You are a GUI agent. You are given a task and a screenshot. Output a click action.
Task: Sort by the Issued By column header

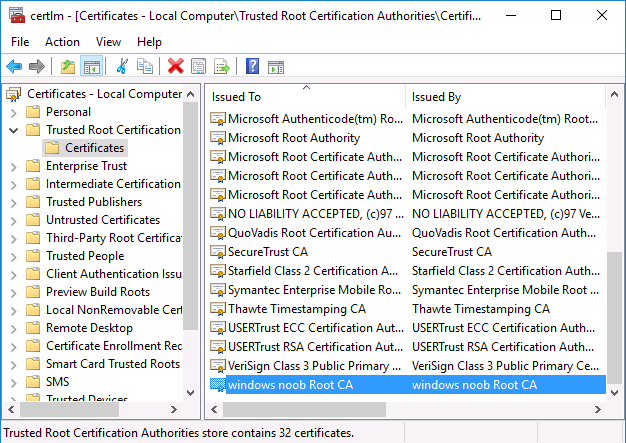pos(506,97)
